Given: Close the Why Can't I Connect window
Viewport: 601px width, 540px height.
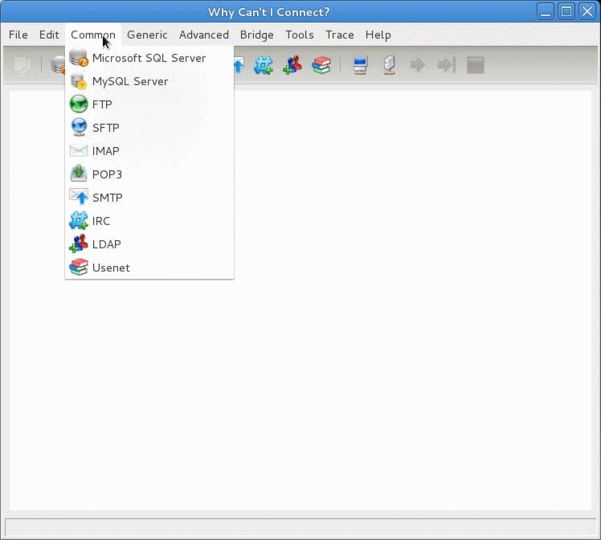Looking at the screenshot, I should 587,11.
